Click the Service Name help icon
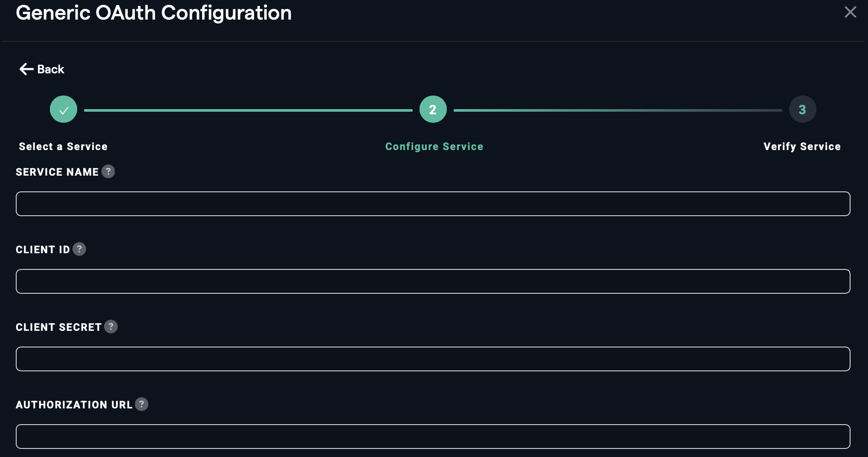Viewport: 868px width, 457px height. click(x=108, y=171)
